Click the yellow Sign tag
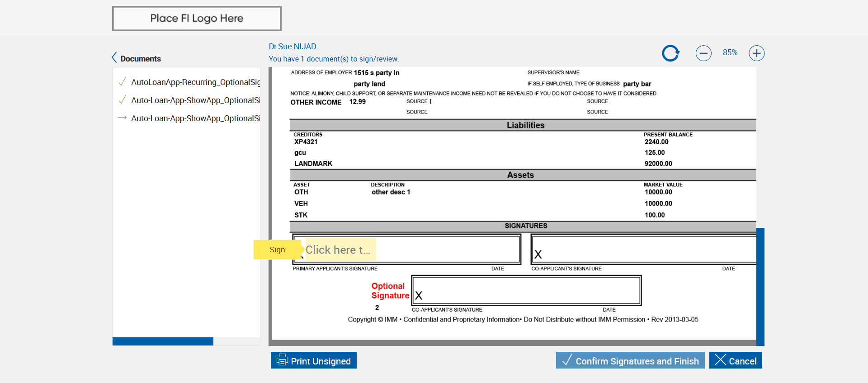Screen dimensions: 868x383 click(277, 250)
